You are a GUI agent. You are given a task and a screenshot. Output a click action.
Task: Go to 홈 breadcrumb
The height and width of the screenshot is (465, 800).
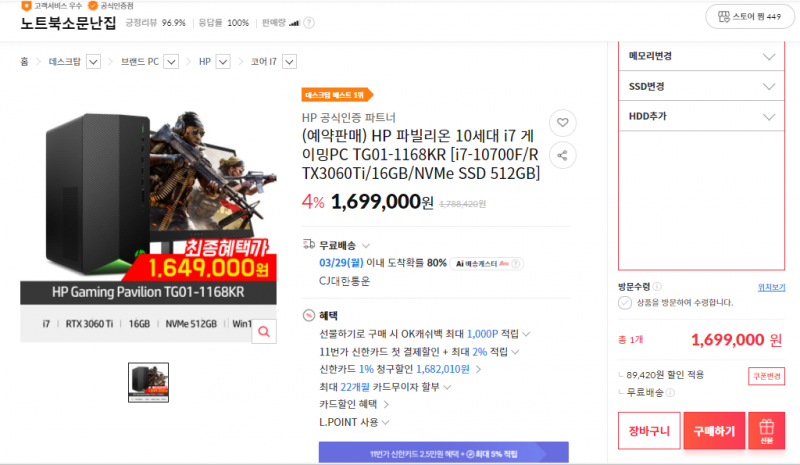(x=24, y=62)
